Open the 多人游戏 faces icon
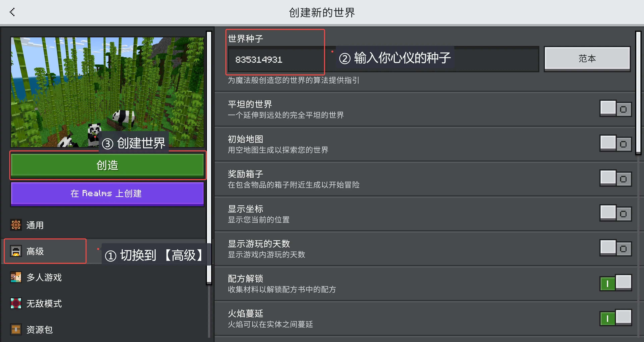Image resolution: width=644 pixels, height=342 pixels. [x=16, y=277]
